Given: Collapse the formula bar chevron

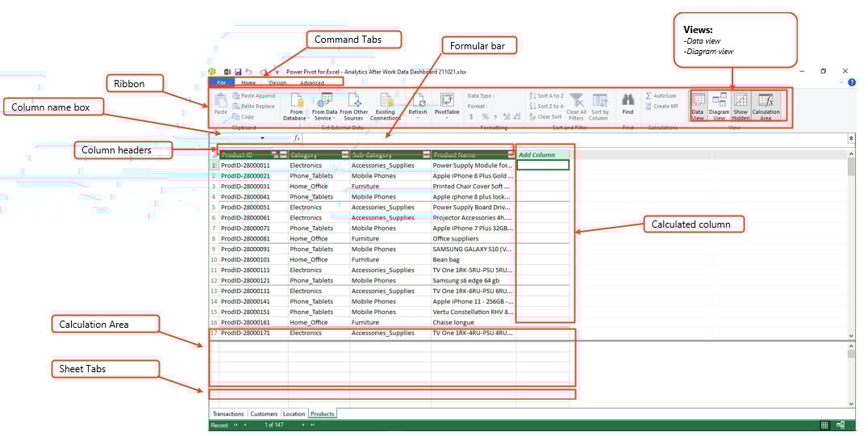Looking at the screenshot, I should point(851,138).
